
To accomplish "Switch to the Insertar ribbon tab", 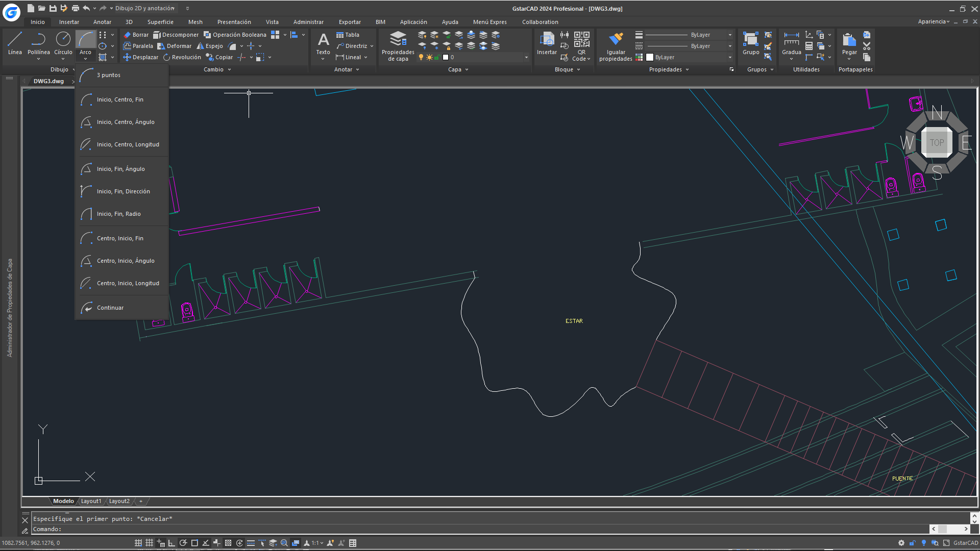I will [x=69, y=22].
